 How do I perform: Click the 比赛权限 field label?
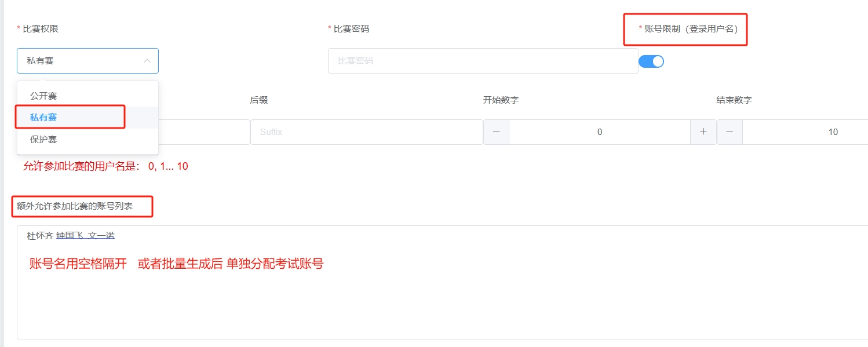pyautogui.click(x=41, y=29)
